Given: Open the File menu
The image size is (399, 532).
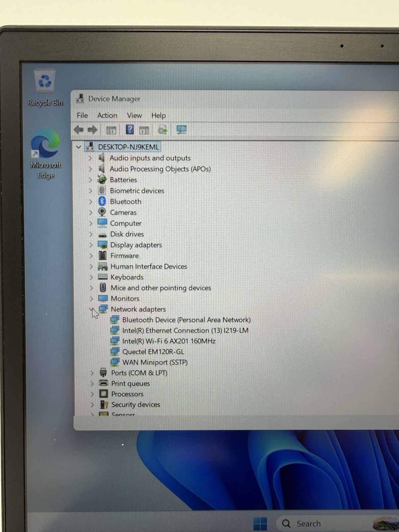Looking at the screenshot, I should (x=82, y=115).
